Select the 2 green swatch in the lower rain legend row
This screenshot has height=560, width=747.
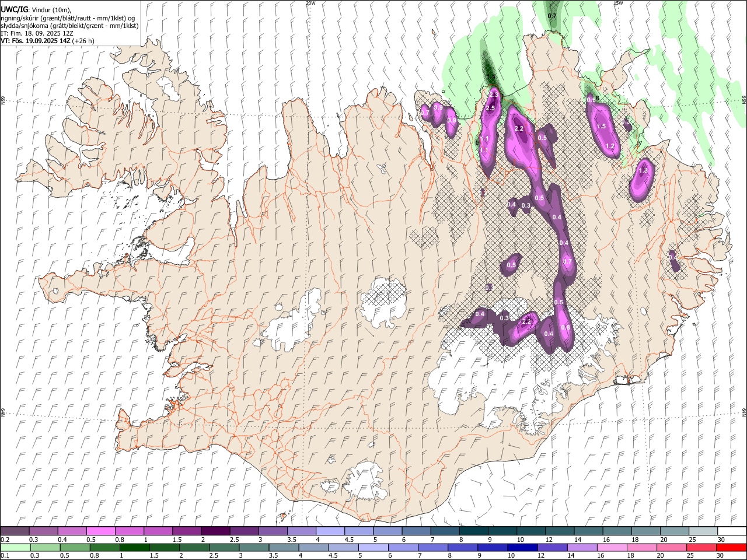click(194, 547)
